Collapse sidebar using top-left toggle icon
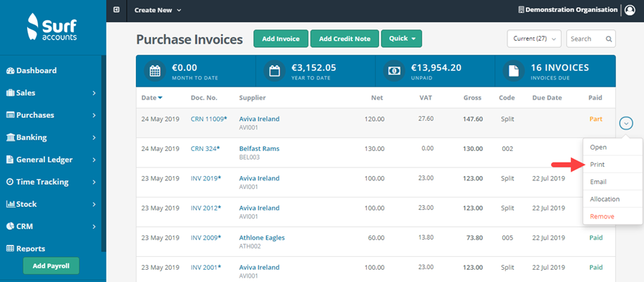The height and width of the screenshot is (282, 644). [117, 9]
